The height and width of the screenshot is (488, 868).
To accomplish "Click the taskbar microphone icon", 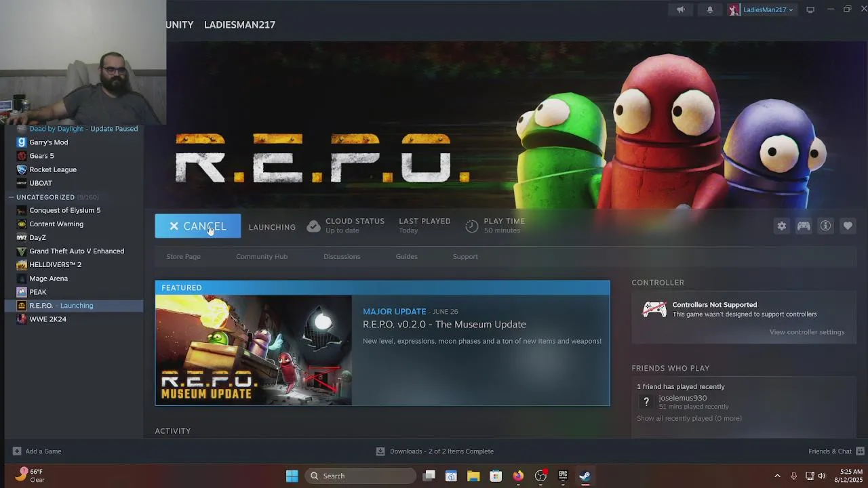I will (793, 476).
